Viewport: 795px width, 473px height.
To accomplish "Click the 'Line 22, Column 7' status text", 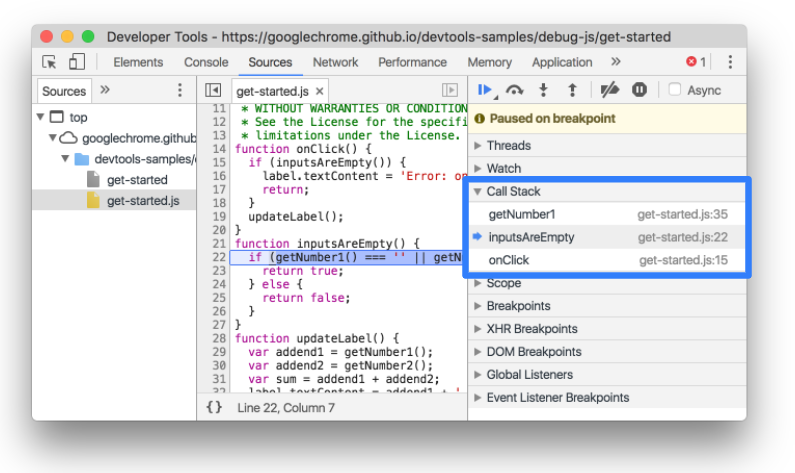I will [286, 408].
